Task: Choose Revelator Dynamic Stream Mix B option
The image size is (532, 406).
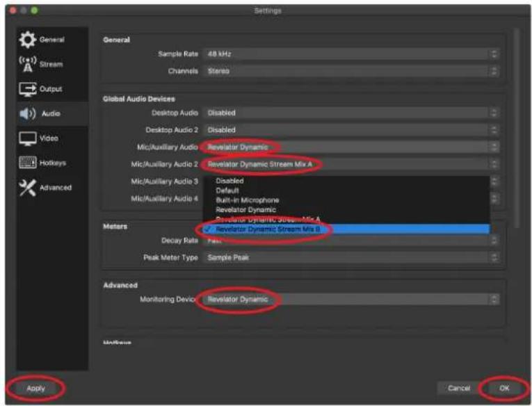Action: tap(346, 229)
